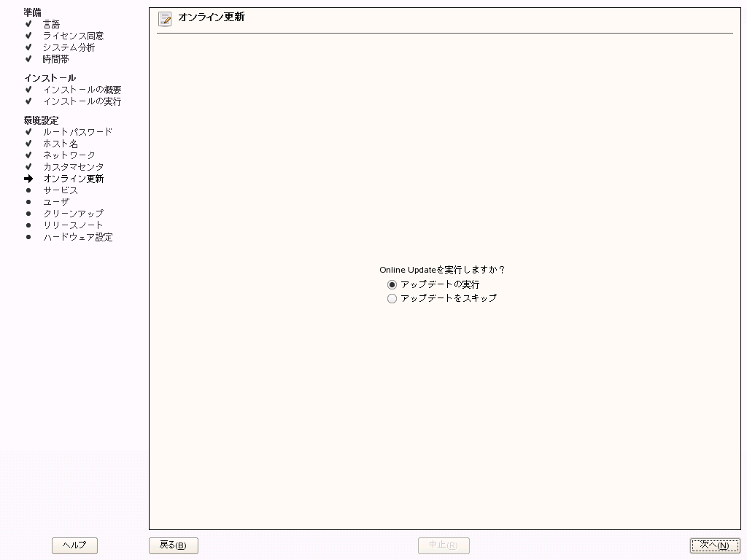This screenshot has width=747, height=560.
Task: Click the checkmark icon beside ルートパスワード
Action: pyautogui.click(x=27, y=132)
